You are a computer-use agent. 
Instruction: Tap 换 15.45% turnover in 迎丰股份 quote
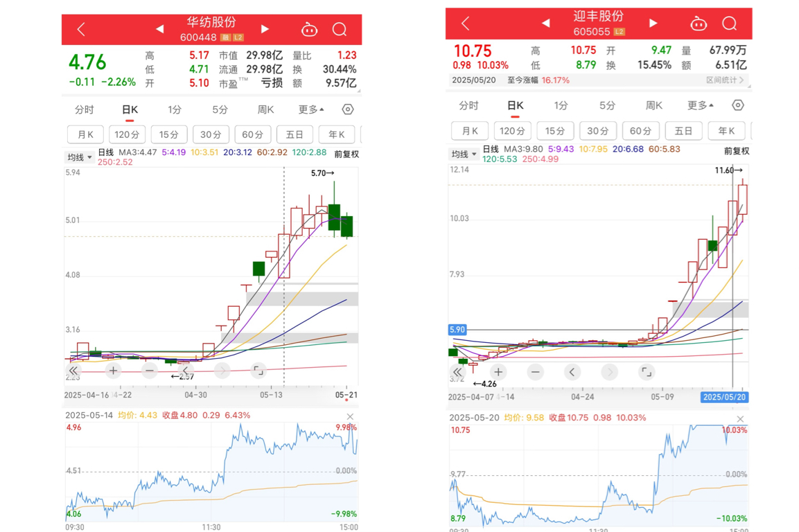tap(638, 65)
